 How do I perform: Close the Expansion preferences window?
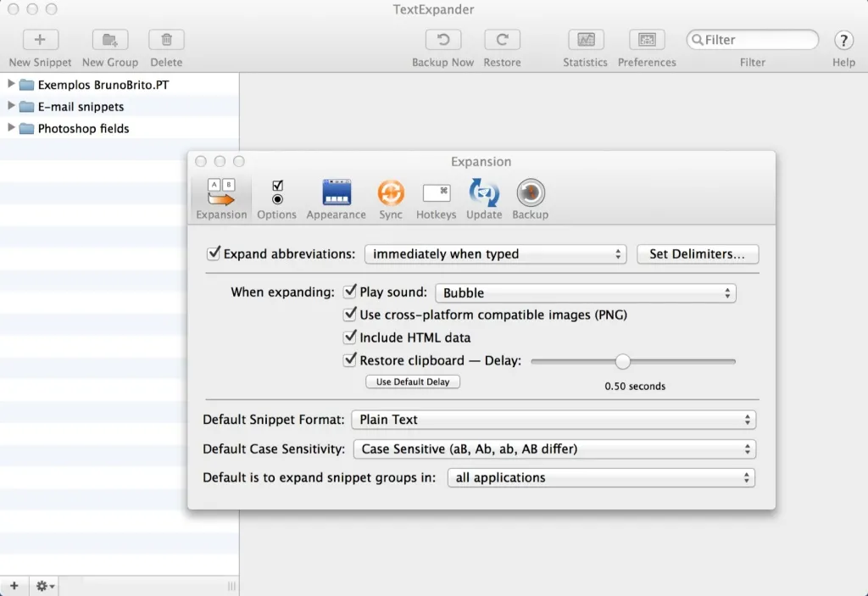201,161
